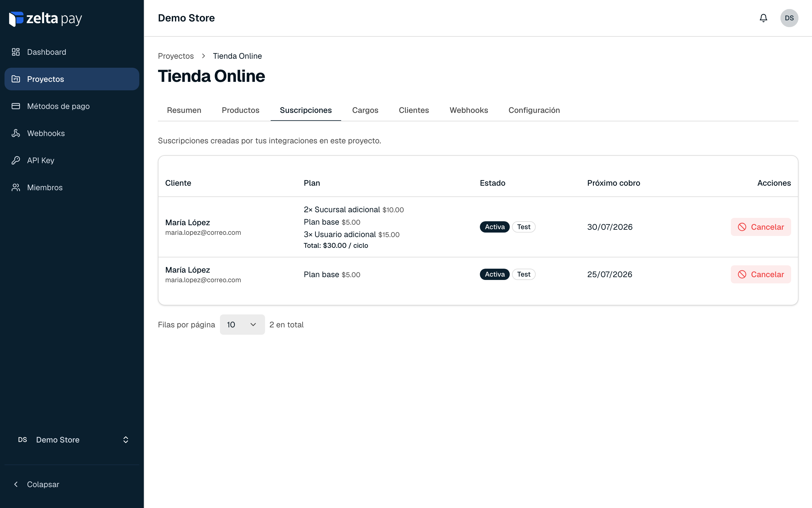The width and height of the screenshot is (812, 508).
Task: Open Métodos de pago in sidebar
Action: click(72, 106)
